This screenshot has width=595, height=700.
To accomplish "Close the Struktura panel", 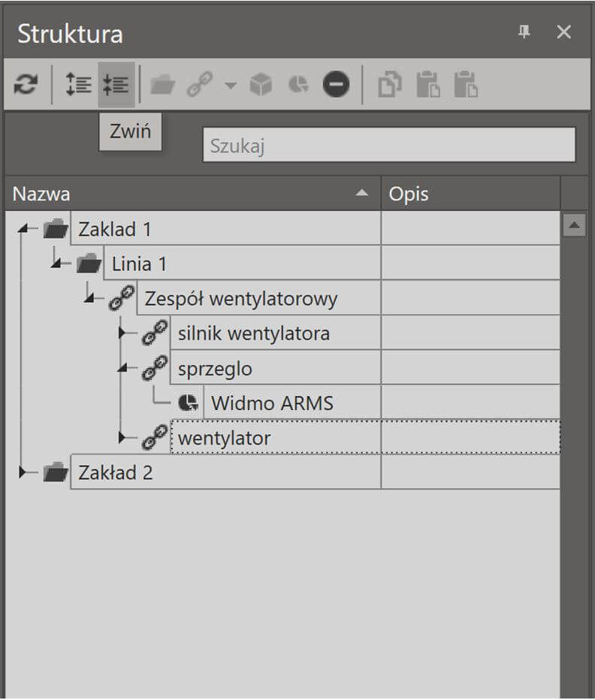I will [x=563, y=32].
